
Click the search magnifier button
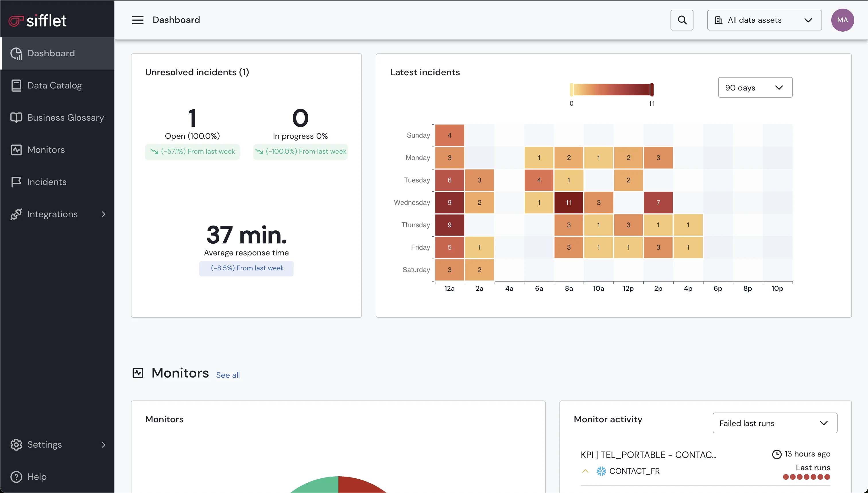click(x=682, y=20)
